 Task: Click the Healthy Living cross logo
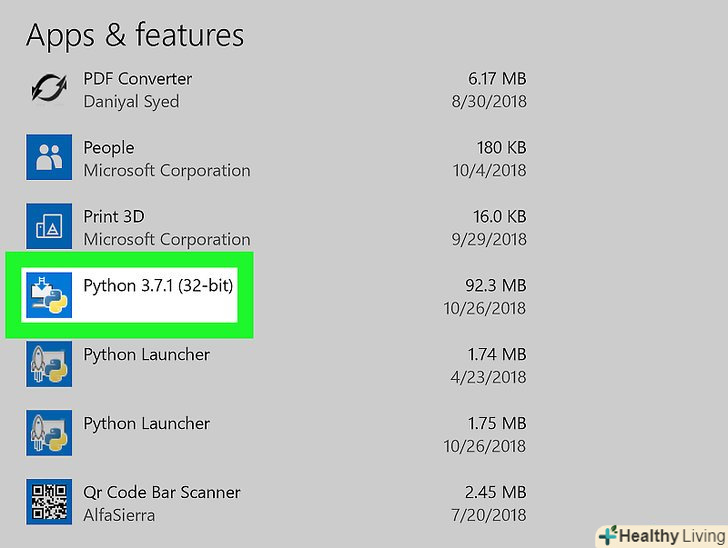pyautogui.click(x=607, y=535)
